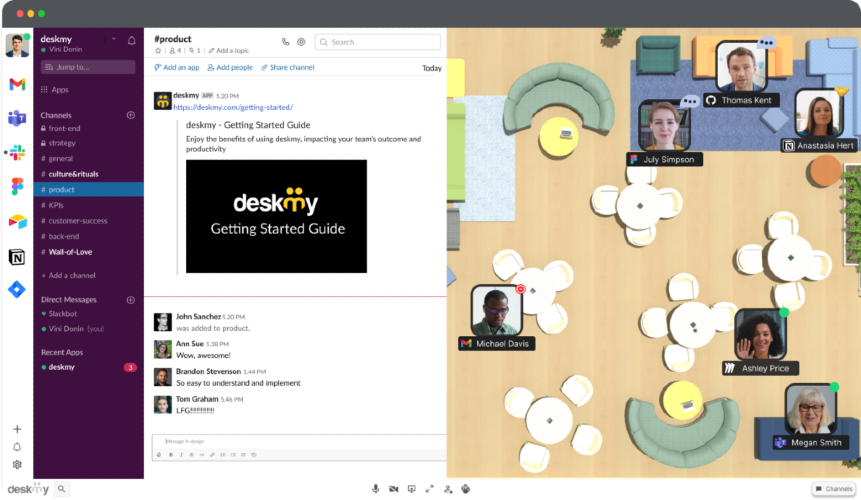The width and height of the screenshot is (861, 500).
Task: Open the customer-success channel
Action: tap(78, 221)
